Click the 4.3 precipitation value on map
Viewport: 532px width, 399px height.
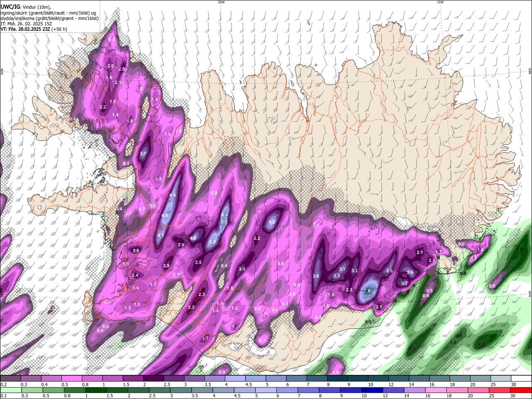192,238
